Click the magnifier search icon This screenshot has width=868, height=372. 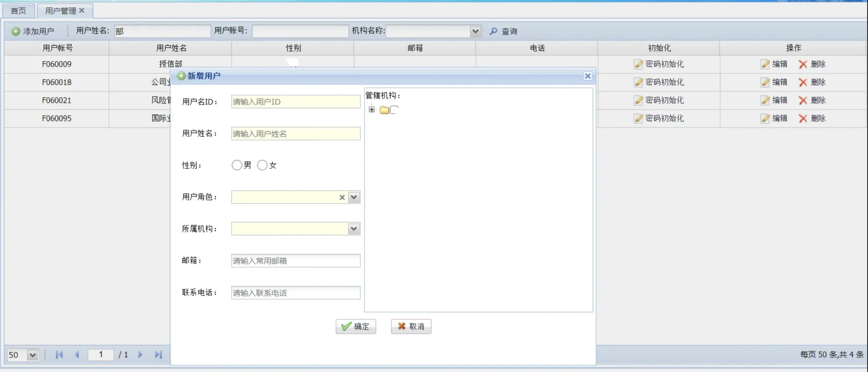coord(493,31)
